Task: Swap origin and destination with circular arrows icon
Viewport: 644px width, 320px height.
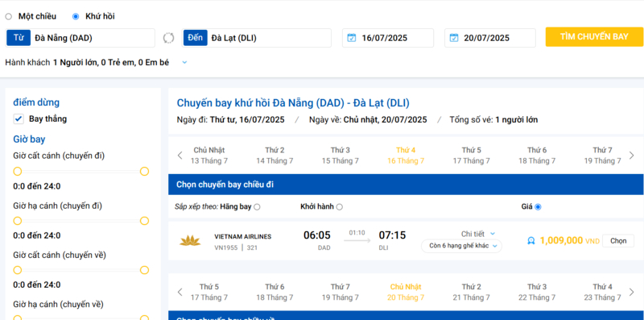Action: (x=168, y=38)
